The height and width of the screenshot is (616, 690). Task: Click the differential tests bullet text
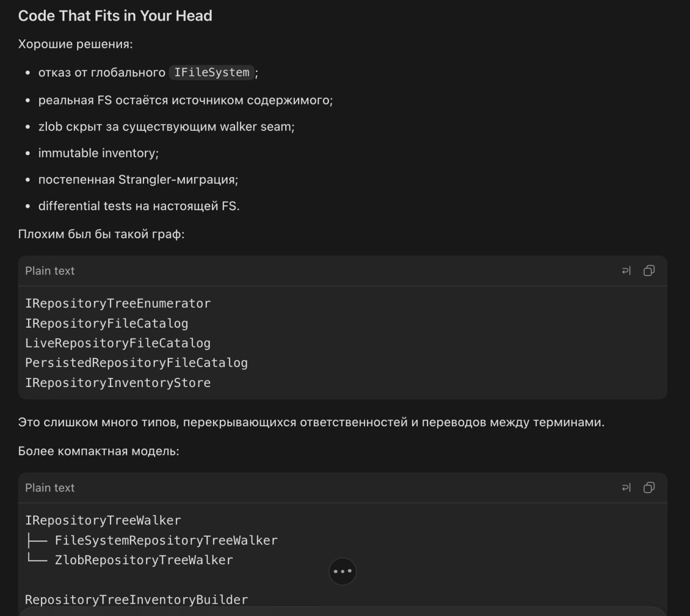point(139,206)
